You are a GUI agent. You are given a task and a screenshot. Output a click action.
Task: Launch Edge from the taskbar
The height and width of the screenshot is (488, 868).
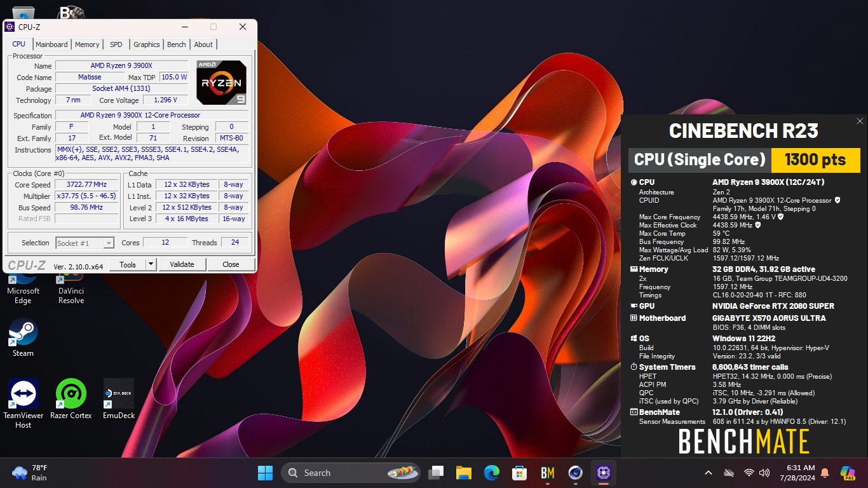tap(492, 473)
